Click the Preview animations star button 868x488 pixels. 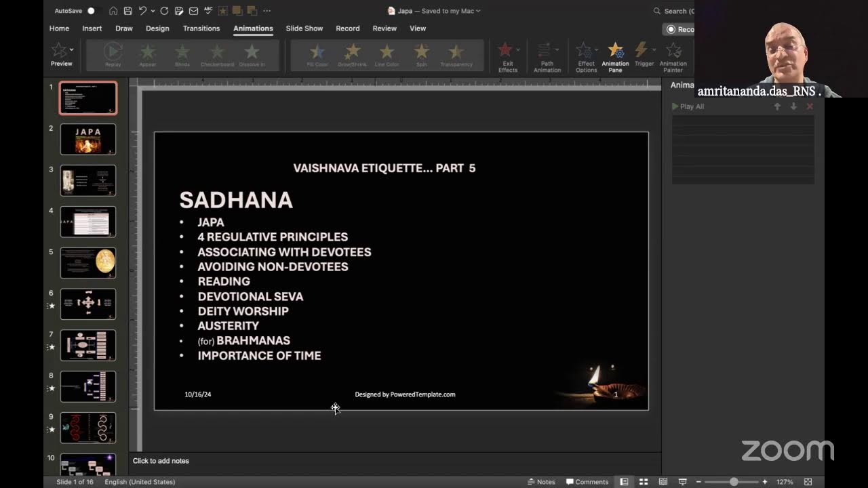point(60,51)
